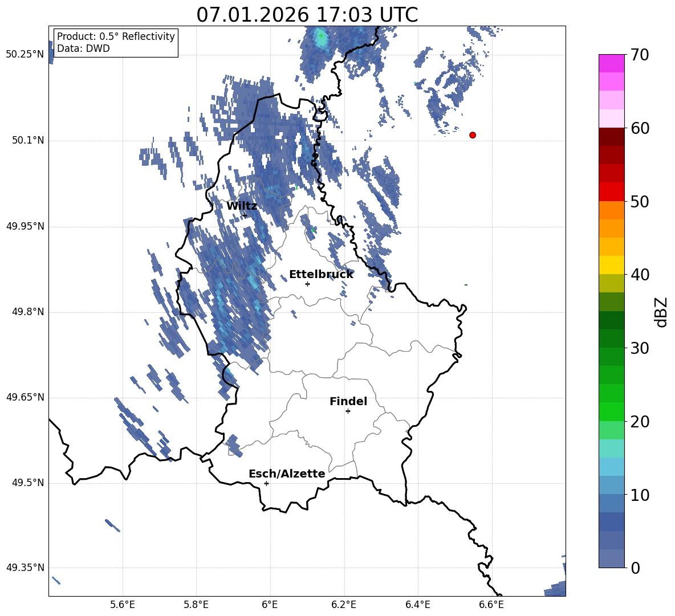The width and height of the screenshot is (675, 616).
Task: Click the 30 tick label on colorbar
Action: (x=640, y=348)
